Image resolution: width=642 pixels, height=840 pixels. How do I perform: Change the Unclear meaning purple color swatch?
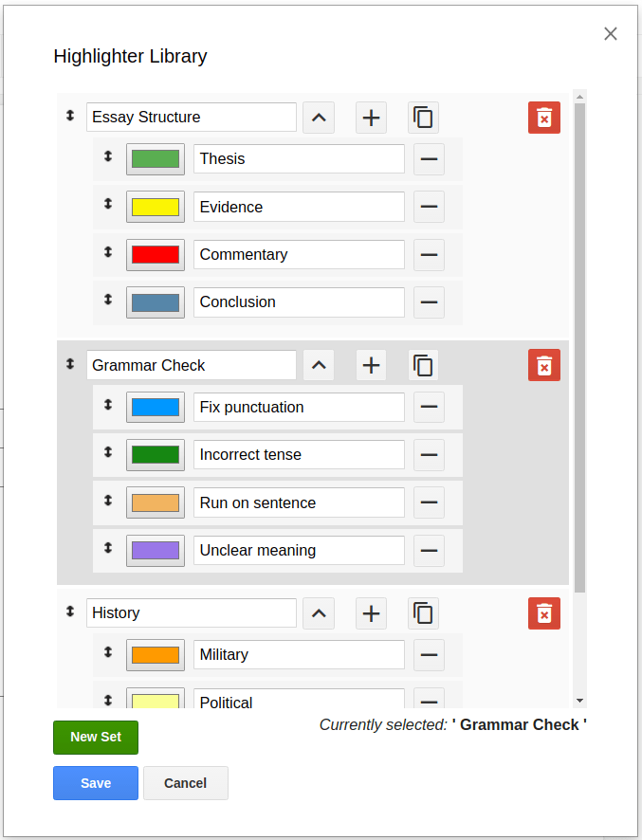coord(155,550)
